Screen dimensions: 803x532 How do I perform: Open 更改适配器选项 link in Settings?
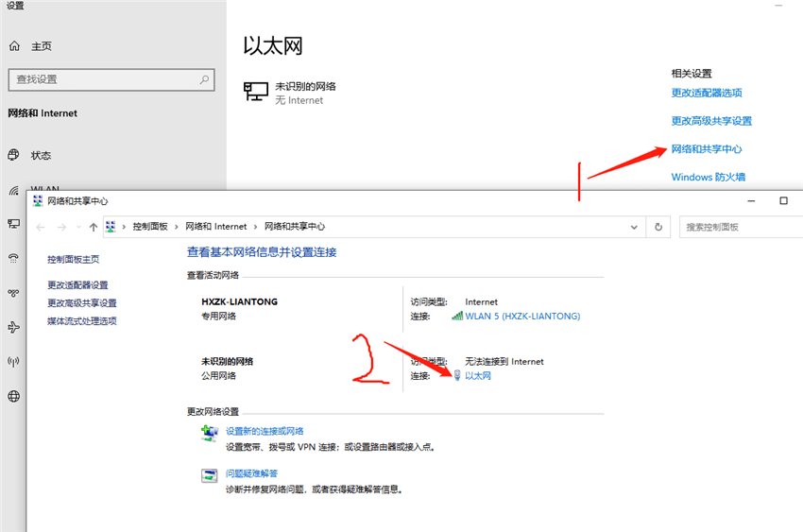tap(707, 93)
